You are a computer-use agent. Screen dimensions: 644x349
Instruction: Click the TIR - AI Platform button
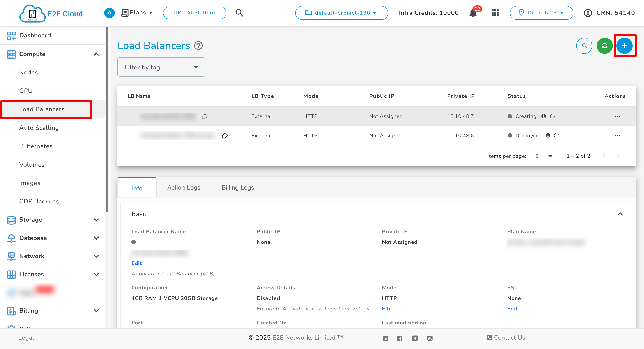[x=195, y=13]
